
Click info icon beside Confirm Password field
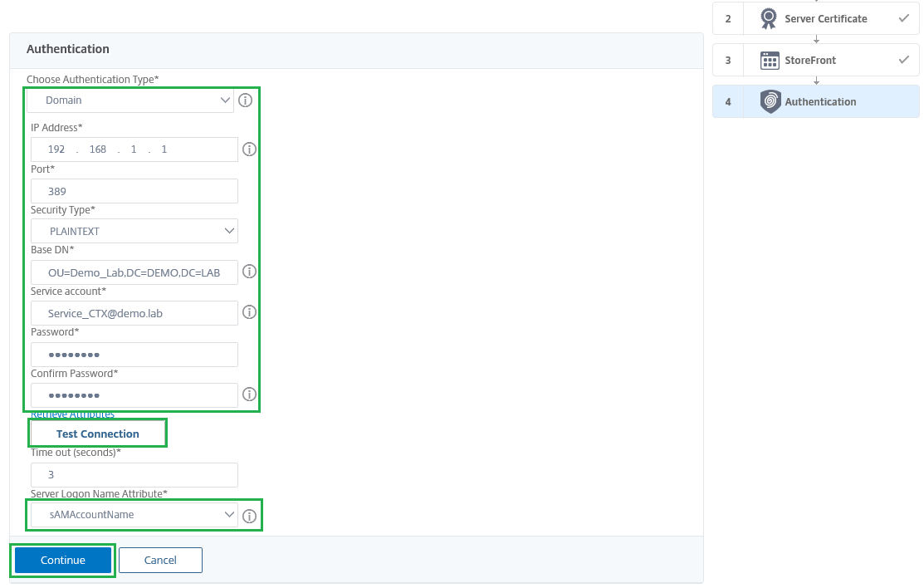248,394
